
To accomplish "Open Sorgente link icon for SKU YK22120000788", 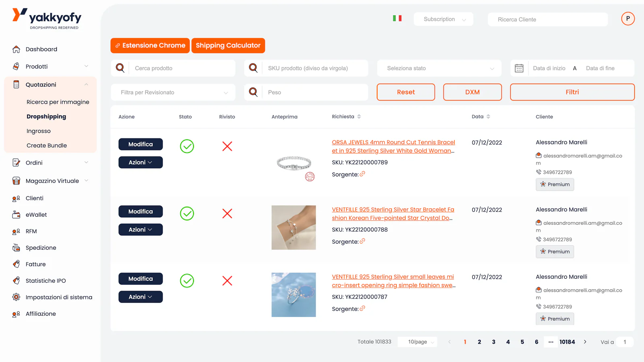I will pos(362,241).
